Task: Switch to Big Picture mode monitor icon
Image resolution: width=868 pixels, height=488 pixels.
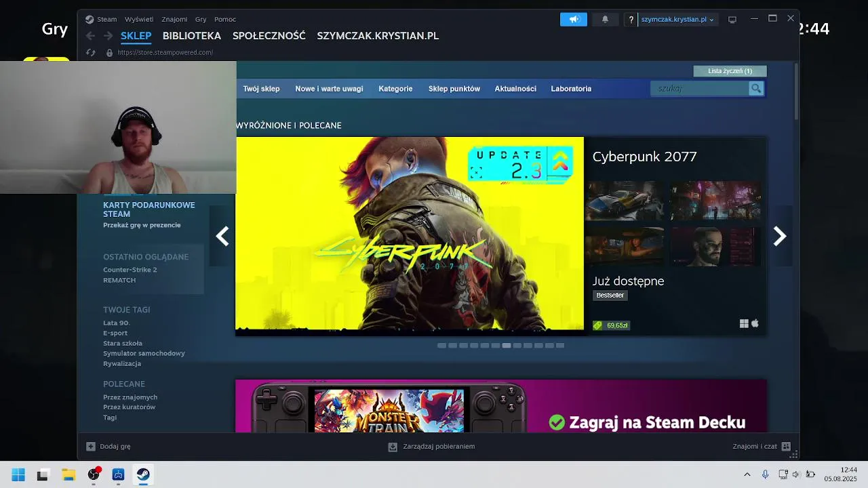Action: pos(732,20)
